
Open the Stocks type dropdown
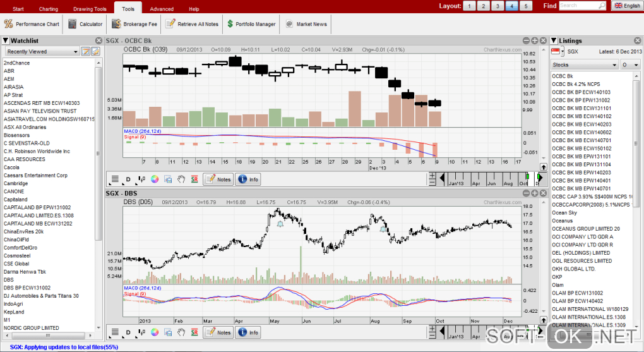584,65
